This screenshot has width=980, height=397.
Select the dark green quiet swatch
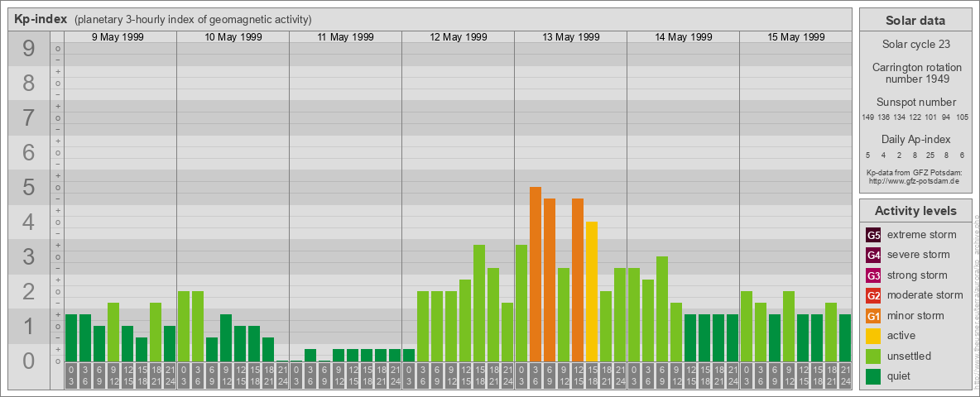pos(873,375)
